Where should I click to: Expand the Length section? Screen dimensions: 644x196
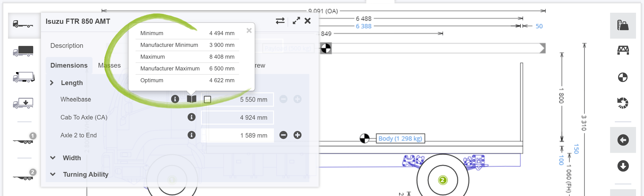(x=52, y=83)
